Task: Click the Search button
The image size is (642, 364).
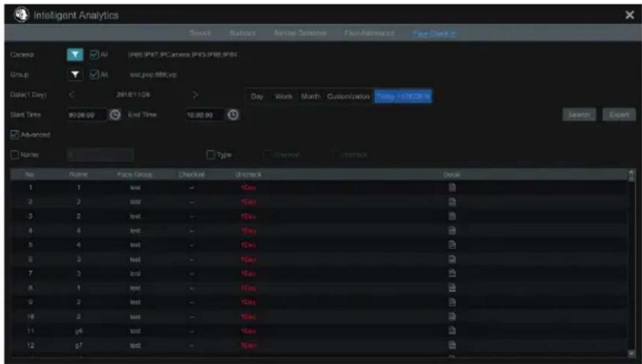Action: [x=579, y=115]
